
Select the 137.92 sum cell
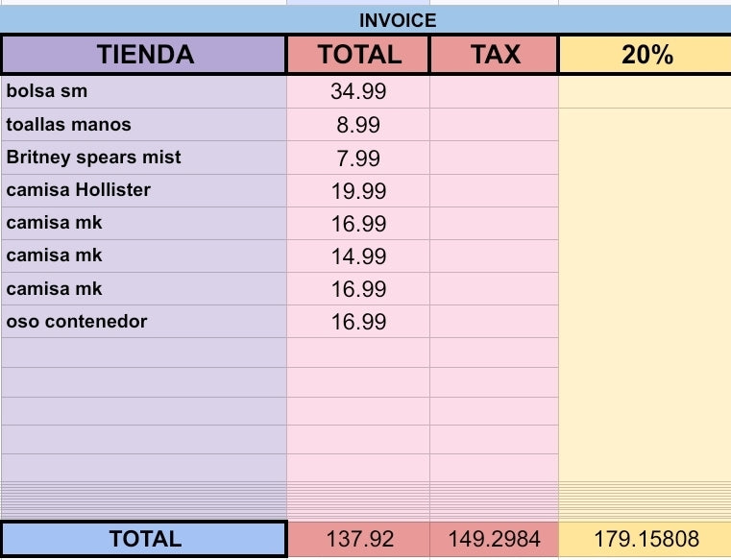[x=359, y=540]
